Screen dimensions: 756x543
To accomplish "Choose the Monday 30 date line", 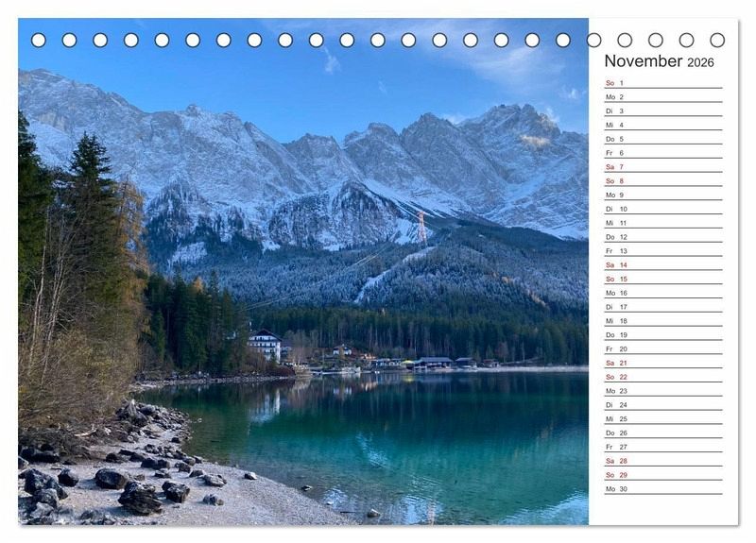I will (662, 489).
